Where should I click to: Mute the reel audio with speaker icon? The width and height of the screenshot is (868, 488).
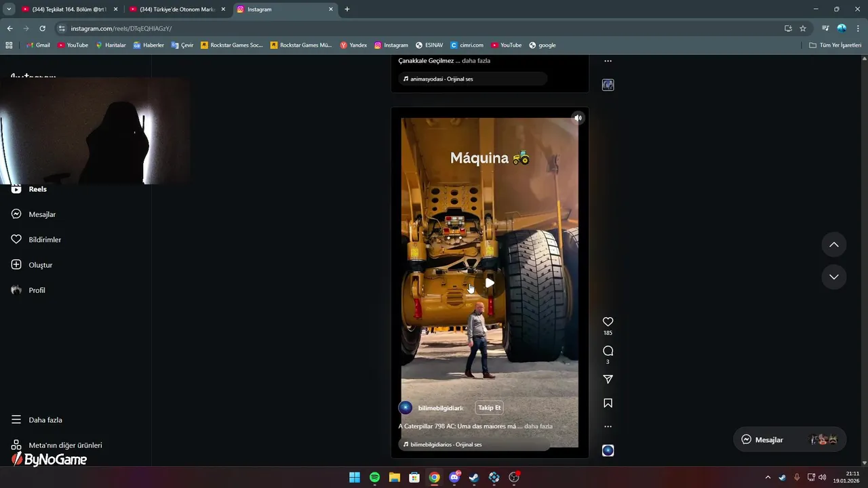tap(578, 118)
